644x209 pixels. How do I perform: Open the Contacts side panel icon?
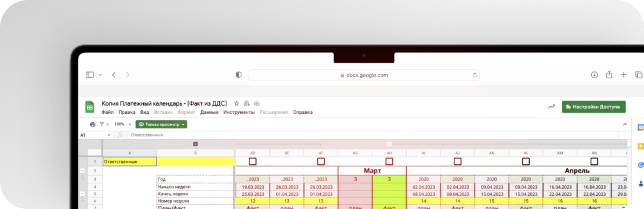pos(641,183)
